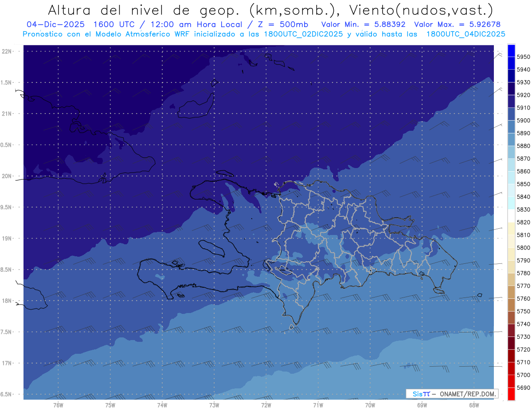Click the '69W' longitude label

[422, 405]
